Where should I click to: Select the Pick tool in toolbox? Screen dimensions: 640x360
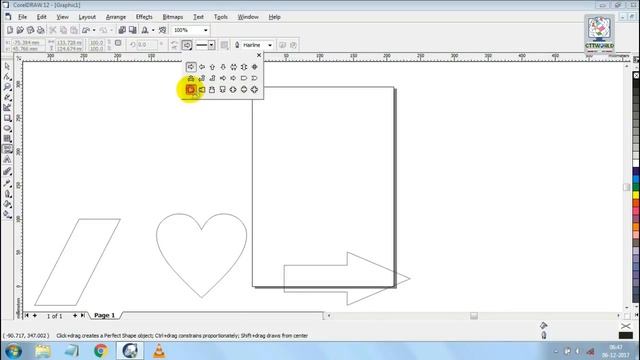[x=7, y=66]
